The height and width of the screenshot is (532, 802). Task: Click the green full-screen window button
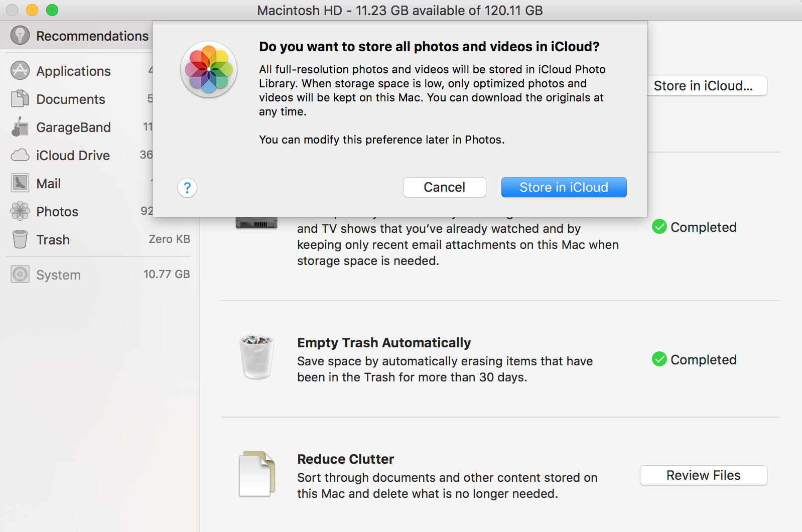point(52,10)
